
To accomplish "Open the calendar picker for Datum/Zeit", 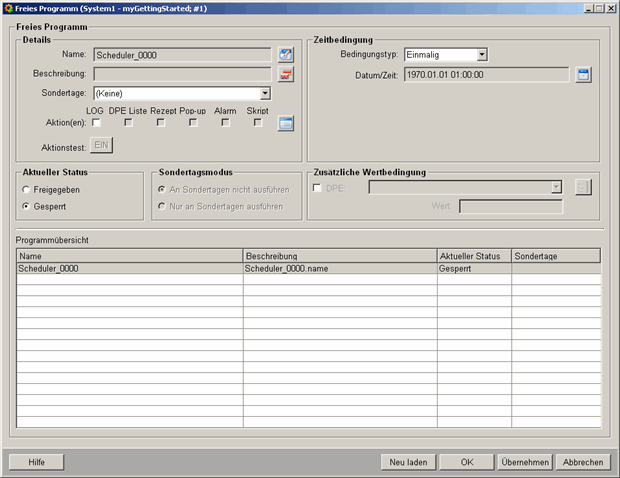I will (x=584, y=74).
